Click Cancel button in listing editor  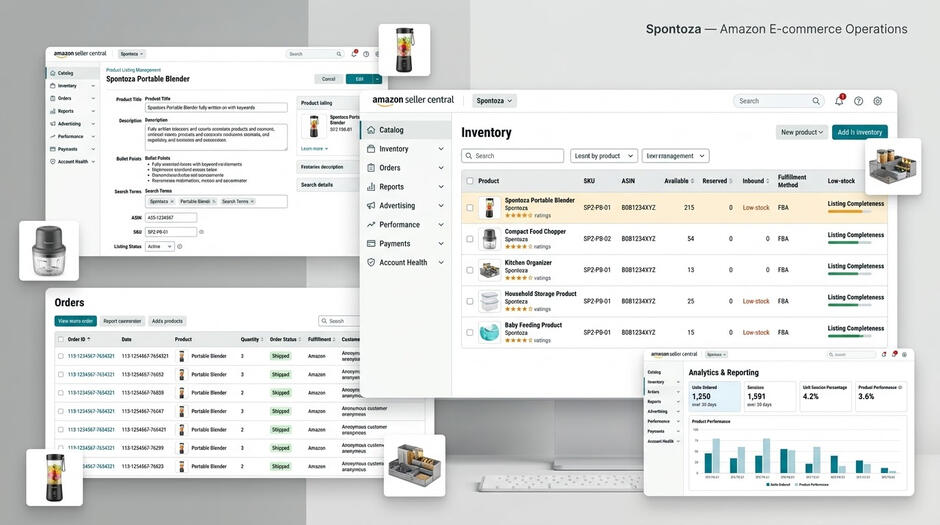[x=329, y=79]
